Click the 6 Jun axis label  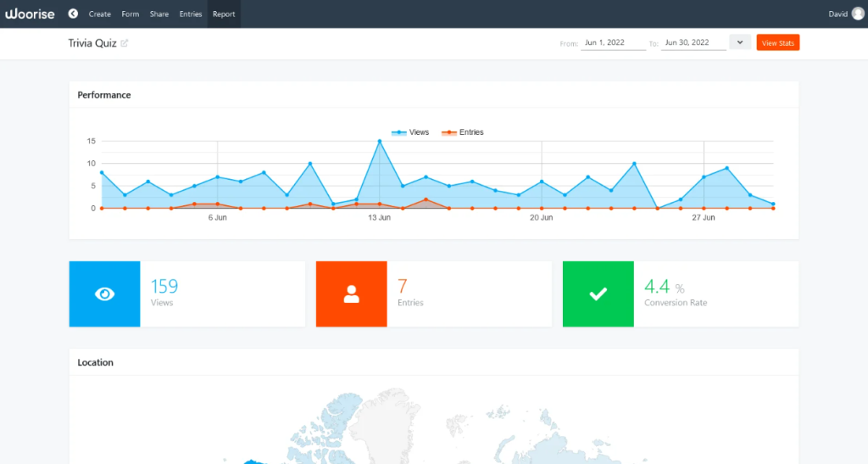pos(218,218)
